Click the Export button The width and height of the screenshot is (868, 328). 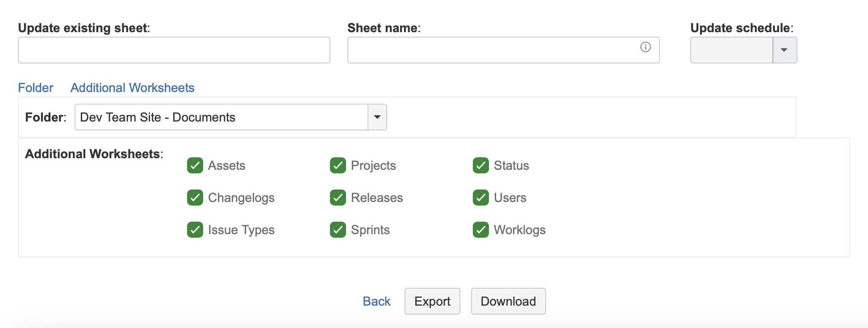[432, 301]
